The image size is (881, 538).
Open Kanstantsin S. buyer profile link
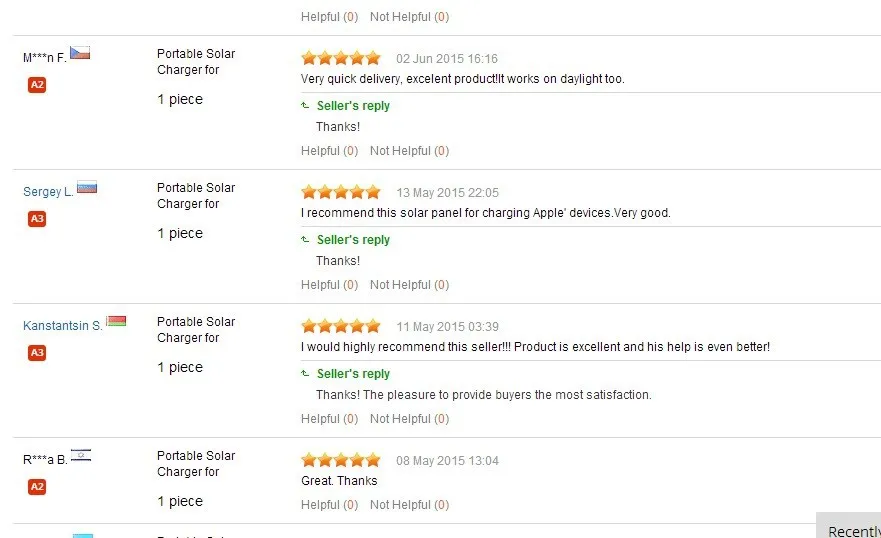pos(62,326)
